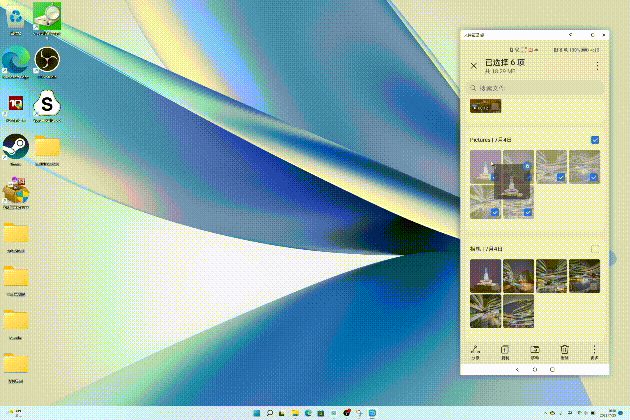Click the taskbar search icon
Viewport: 630px width, 420px height.
click(270, 412)
